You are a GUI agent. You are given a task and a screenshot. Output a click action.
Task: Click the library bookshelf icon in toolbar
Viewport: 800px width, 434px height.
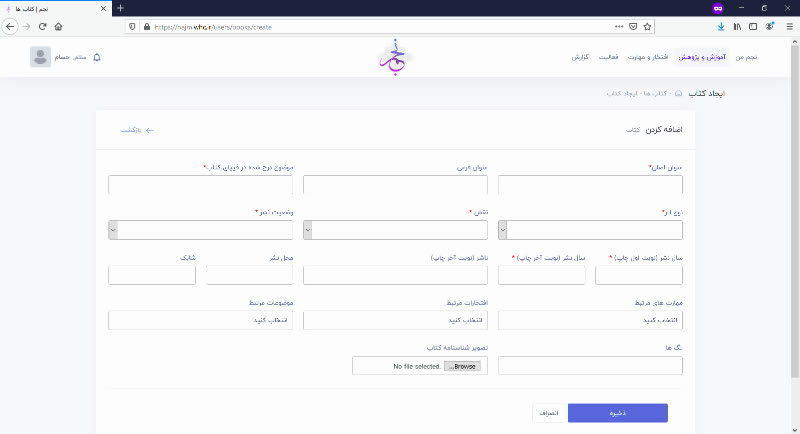click(x=737, y=27)
